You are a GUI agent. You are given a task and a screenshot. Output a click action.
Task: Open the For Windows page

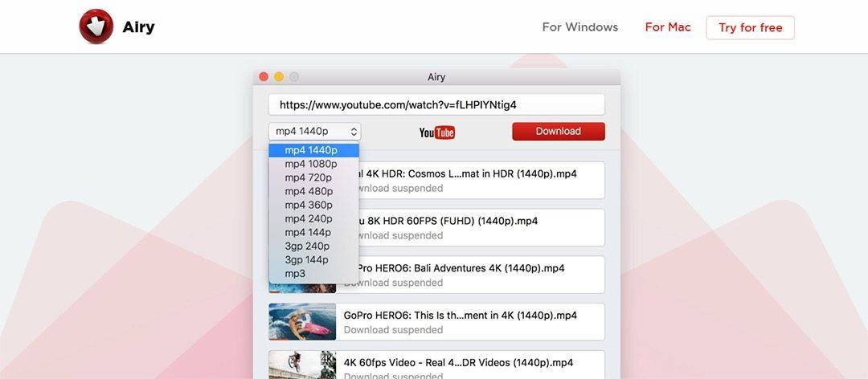580,27
